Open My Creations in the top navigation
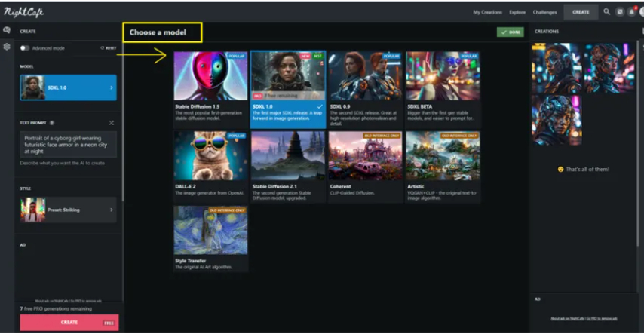 point(487,12)
